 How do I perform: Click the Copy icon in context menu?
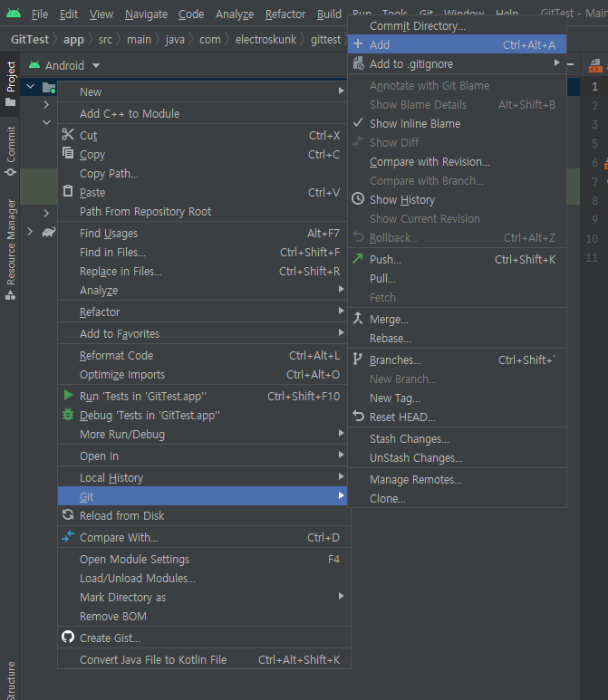click(x=68, y=153)
